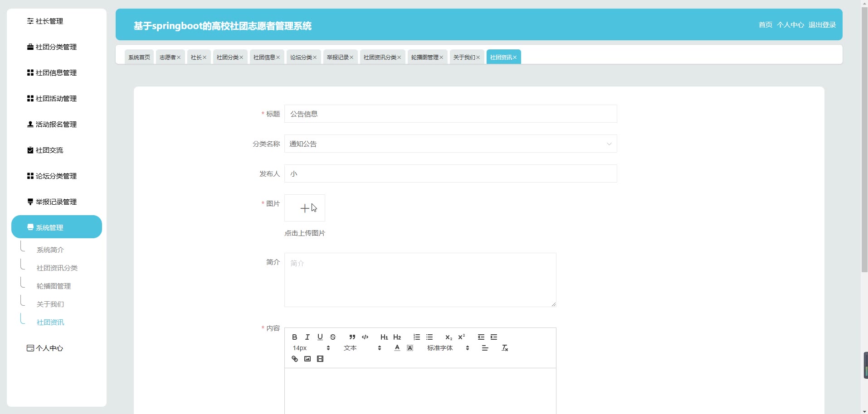
Task: Clear text formatting with the Tx icon
Action: (505, 348)
